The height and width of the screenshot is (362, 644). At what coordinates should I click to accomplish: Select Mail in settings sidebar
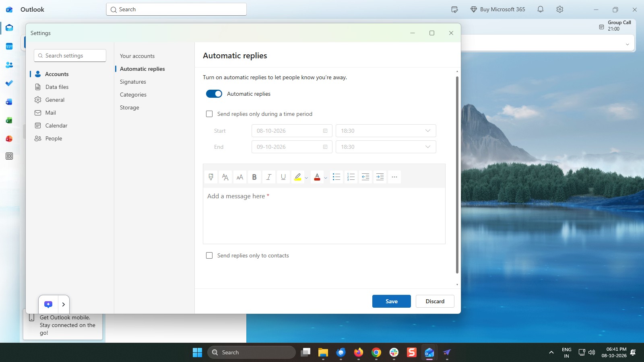pyautogui.click(x=69, y=113)
